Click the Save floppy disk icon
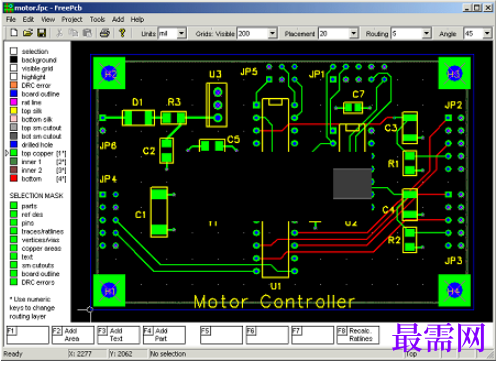504x369 pixels. (41, 33)
